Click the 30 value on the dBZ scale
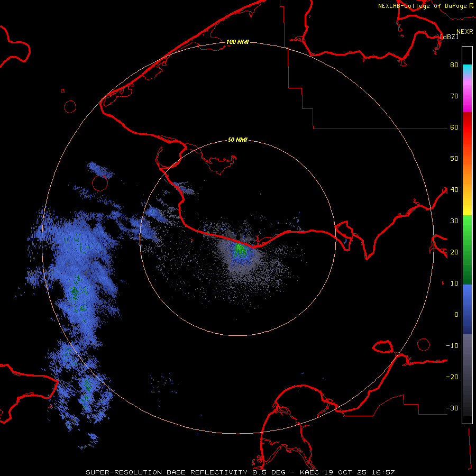The image size is (476, 476). pos(454,221)
